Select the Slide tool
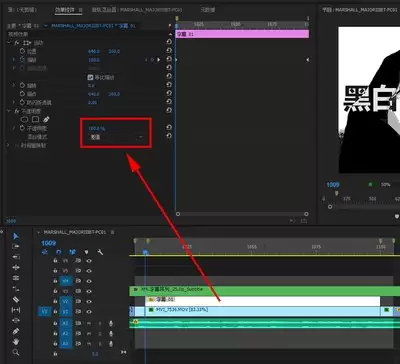This screenshot has height=364, width=400. (16, 321)
